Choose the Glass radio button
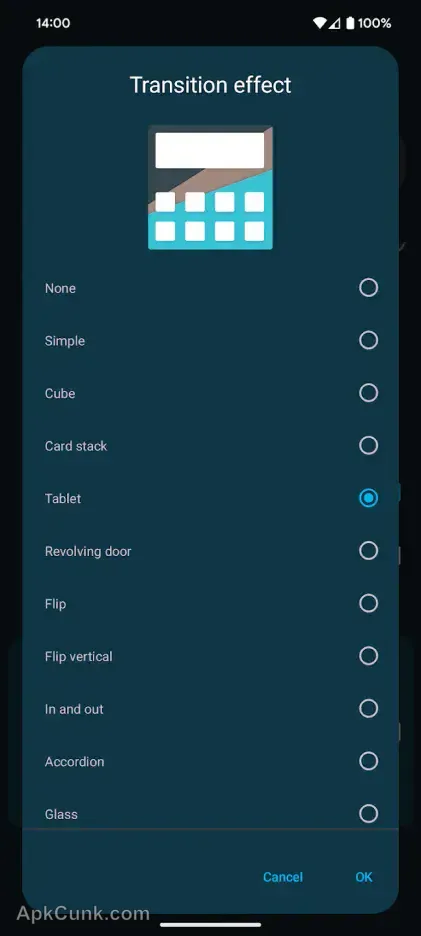The width and height of the screenshot is (421, 936). pos(368,814)
